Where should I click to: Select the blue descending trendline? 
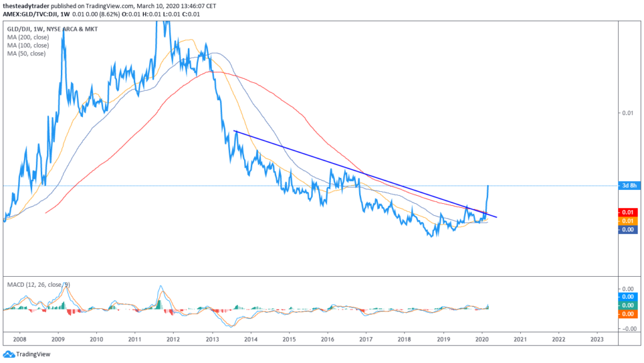tap(365, 174)
